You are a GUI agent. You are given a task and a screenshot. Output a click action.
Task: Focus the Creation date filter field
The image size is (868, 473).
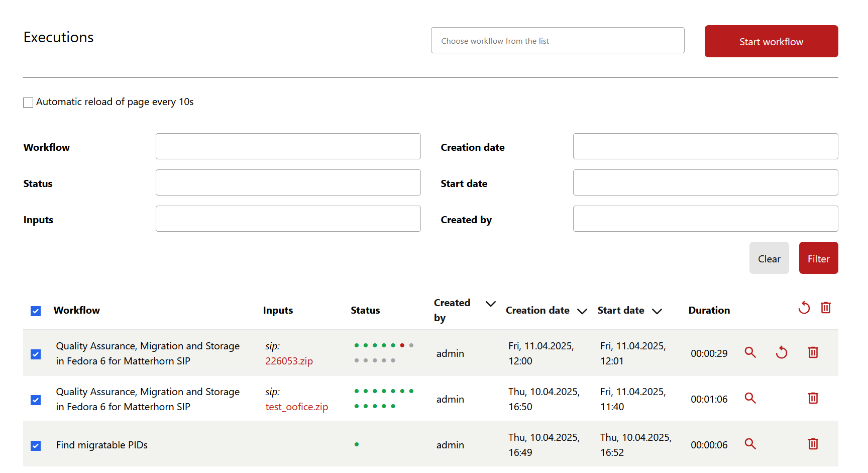(x=705, y=146)
